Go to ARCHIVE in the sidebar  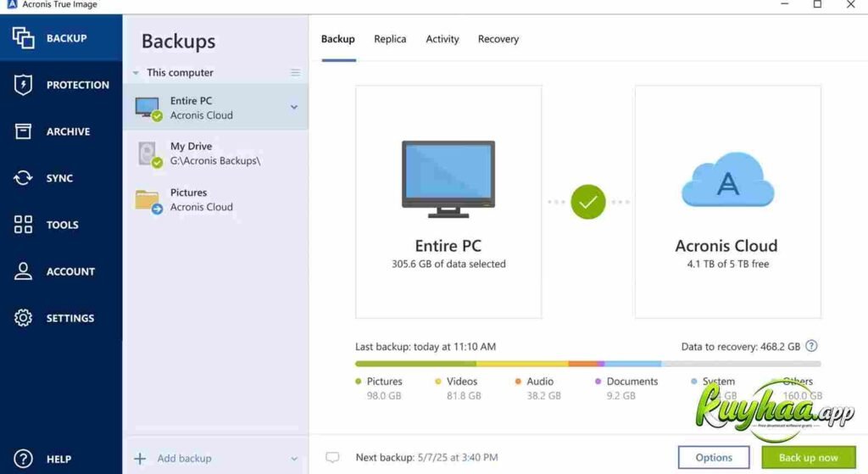click(x=61, y=131)
